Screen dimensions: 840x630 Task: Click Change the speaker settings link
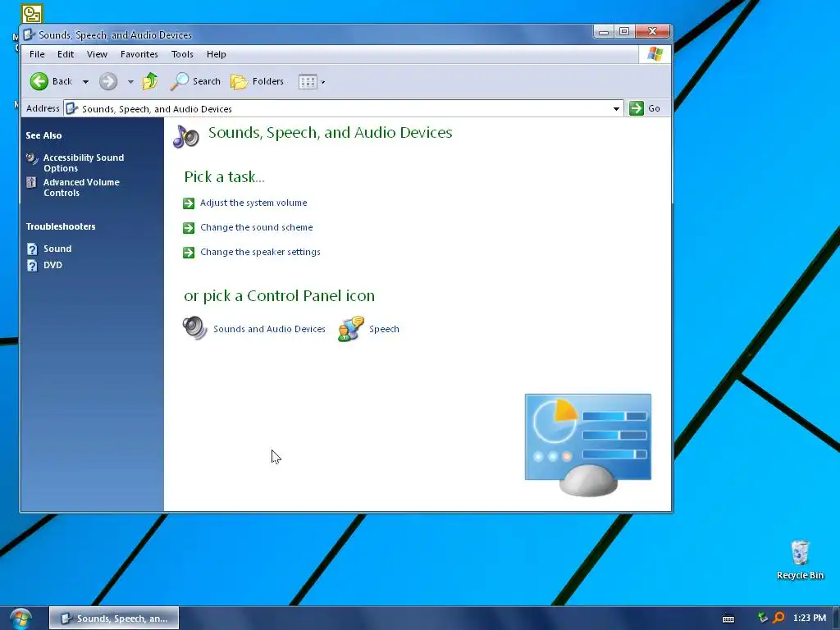point(260,252)
